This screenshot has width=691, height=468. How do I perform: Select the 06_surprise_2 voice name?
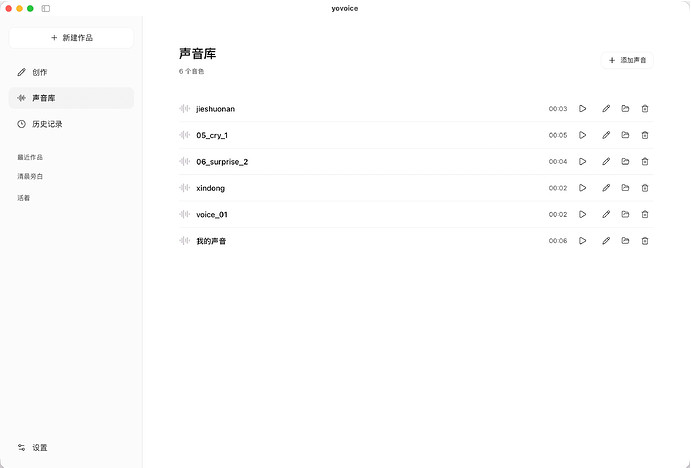coord(222,162)
